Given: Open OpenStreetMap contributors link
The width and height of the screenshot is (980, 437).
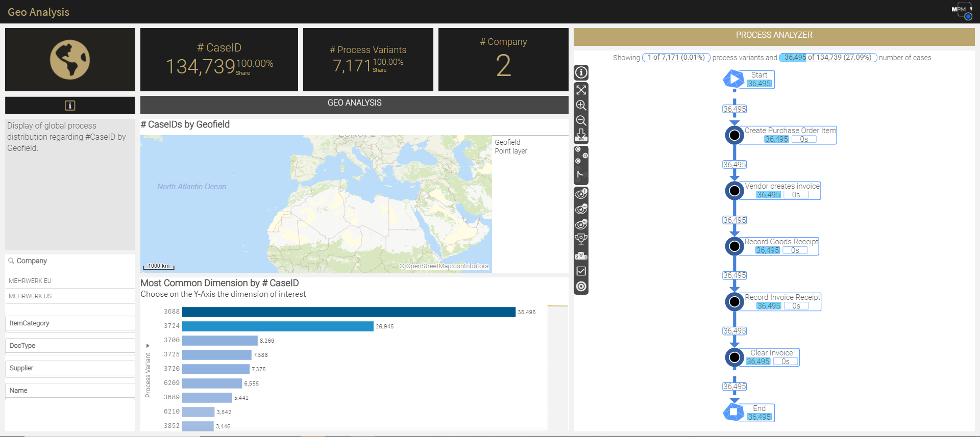Looking at the screenshot, I should coord(447,266).
